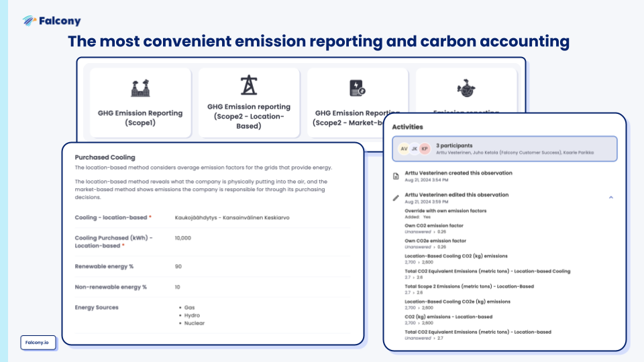
Task: Click 'Location-Based Cooling CO2 (kg) emissions' entry
Action: [456, 255]
